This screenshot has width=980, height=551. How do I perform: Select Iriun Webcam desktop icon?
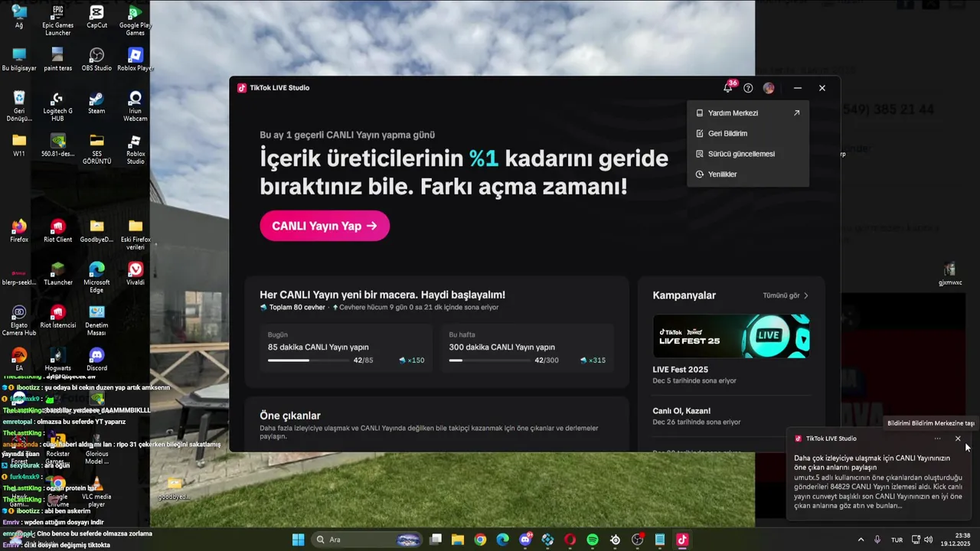[x=135, y=106]
